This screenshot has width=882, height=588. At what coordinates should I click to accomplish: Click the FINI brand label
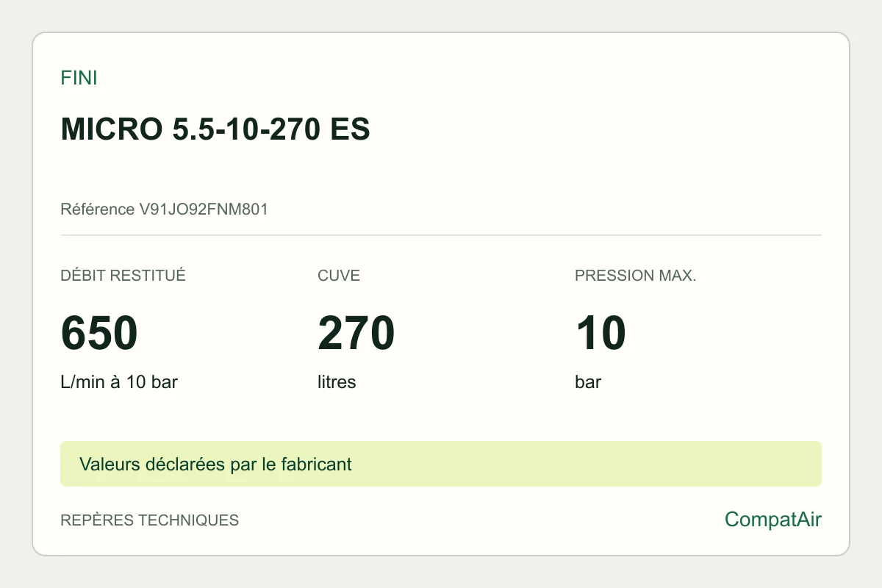pos(79,78)
